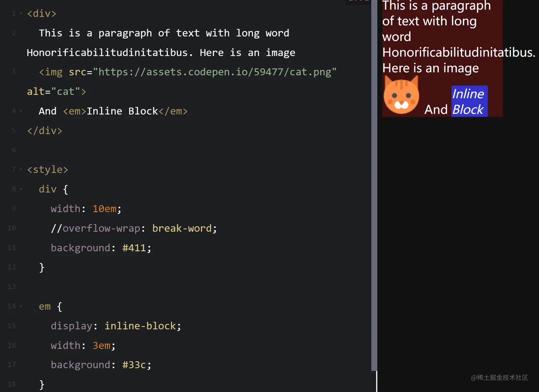Click the 3em width value
539x392 pixels.
pos(102,345)
